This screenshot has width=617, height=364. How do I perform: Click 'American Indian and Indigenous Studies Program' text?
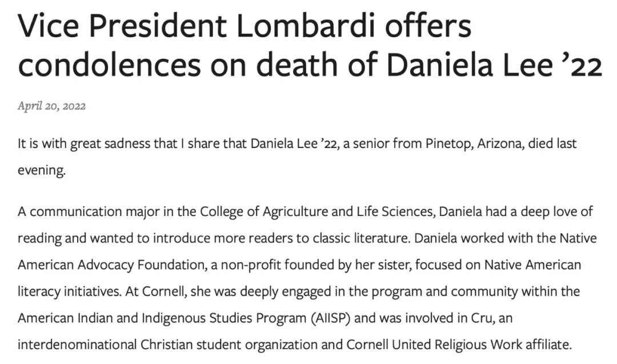(162, 318)
